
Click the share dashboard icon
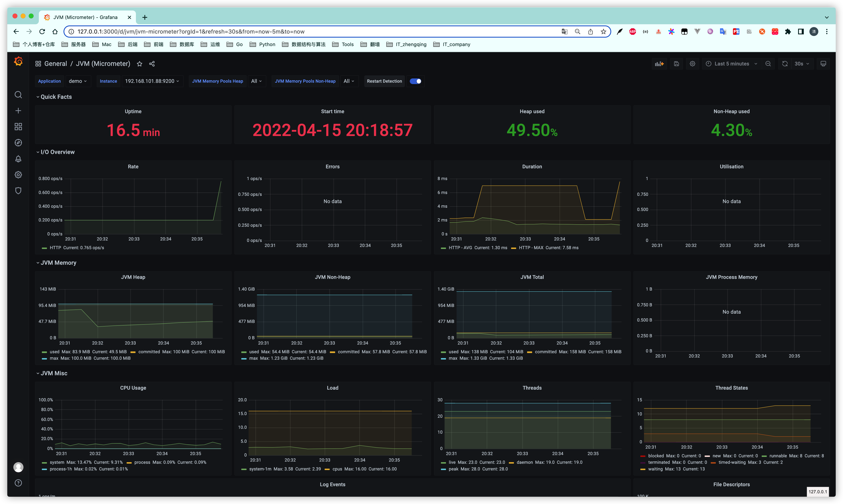[152, 64]
